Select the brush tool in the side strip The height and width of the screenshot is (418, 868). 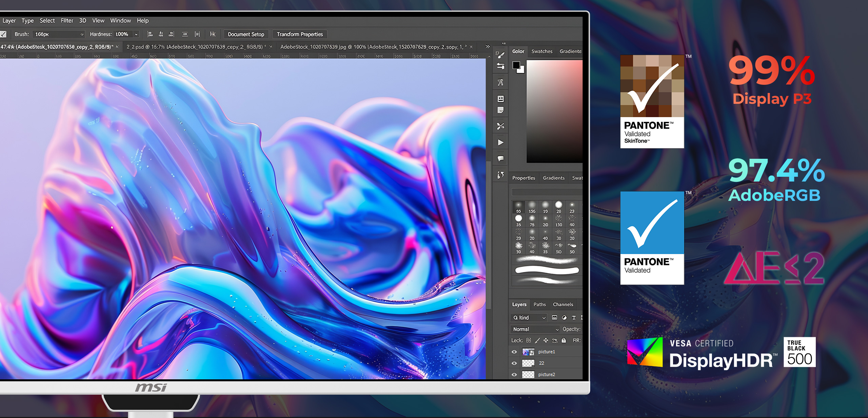[500, 55]
